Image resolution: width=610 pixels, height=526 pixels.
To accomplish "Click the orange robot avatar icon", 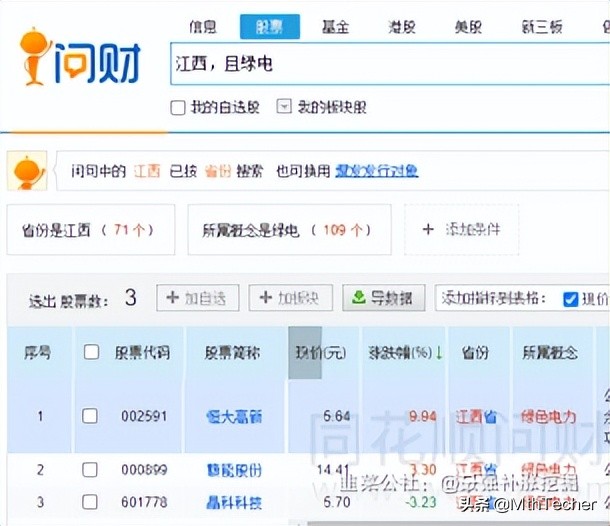I will [x=27, y=171].
